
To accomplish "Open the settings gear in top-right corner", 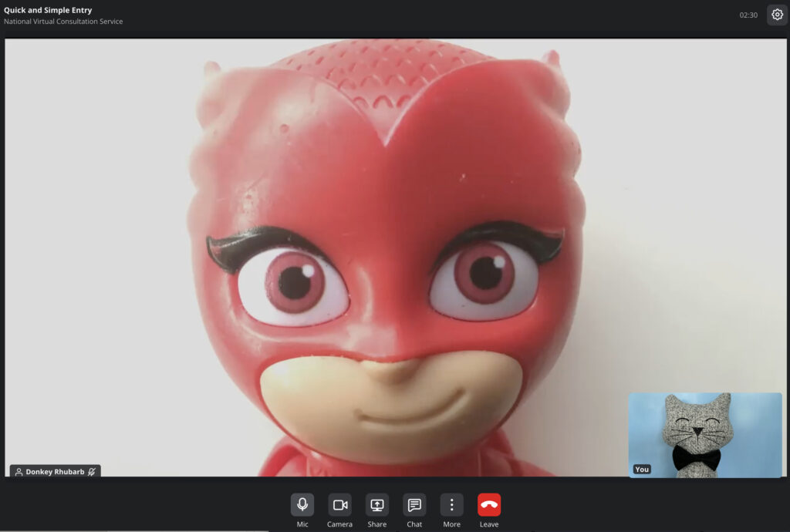I will (777, 15).
